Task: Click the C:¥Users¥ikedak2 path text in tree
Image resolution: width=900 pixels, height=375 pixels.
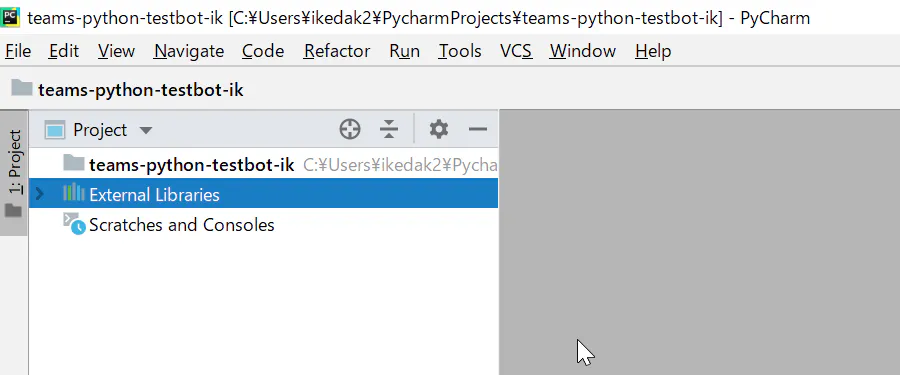Action: tap(399, 165)
